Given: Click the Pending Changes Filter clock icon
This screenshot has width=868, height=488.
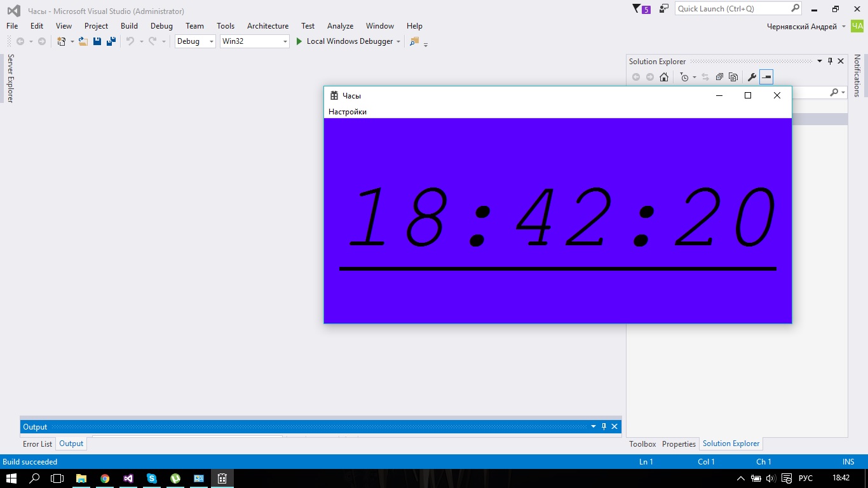Looking at the screenshot, I should point(684,77).
